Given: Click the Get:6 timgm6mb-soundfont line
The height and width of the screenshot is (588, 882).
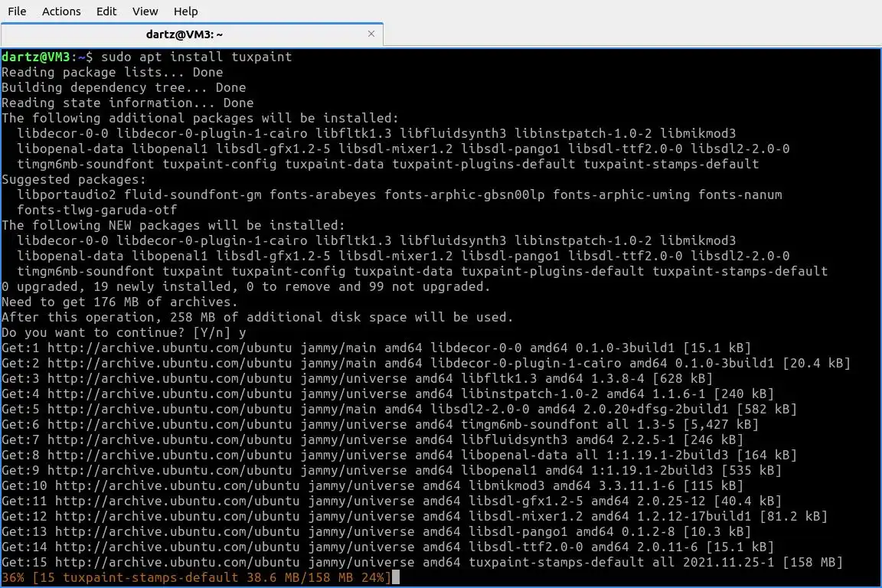Looking at the screenshot, I should pos(381,424).
